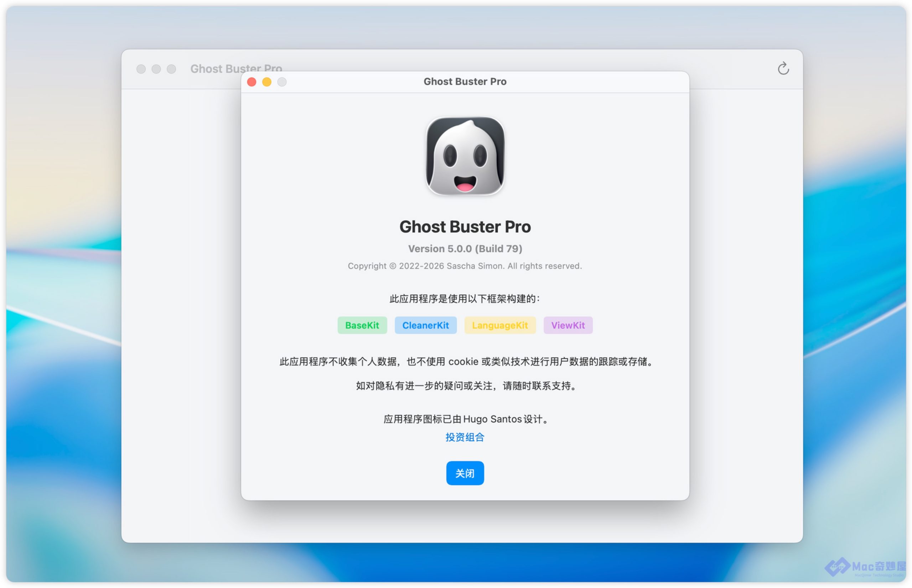The width and height of the screenshot is (912, 588).
Task: Select the CleanerKit blue framework tag
Action: (425, 325)
